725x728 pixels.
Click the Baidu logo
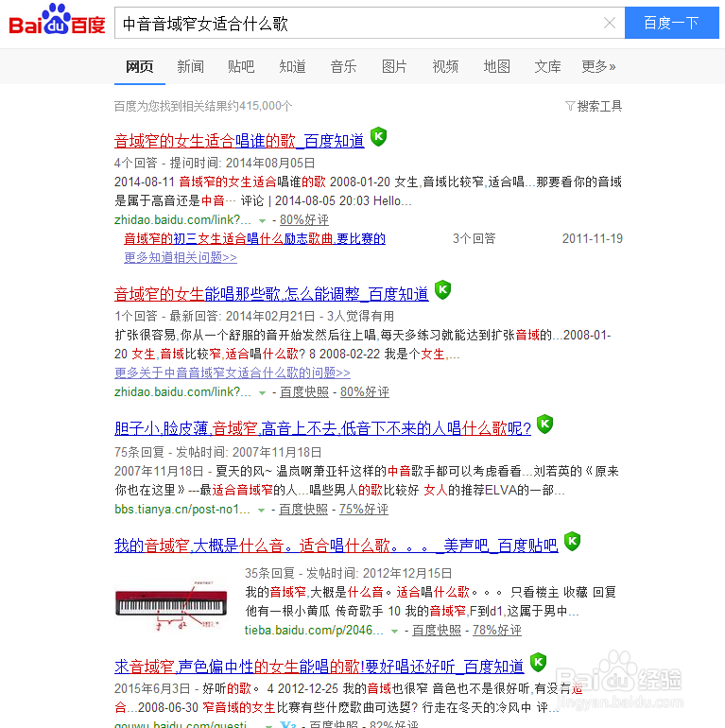click(x=57, y=20)
